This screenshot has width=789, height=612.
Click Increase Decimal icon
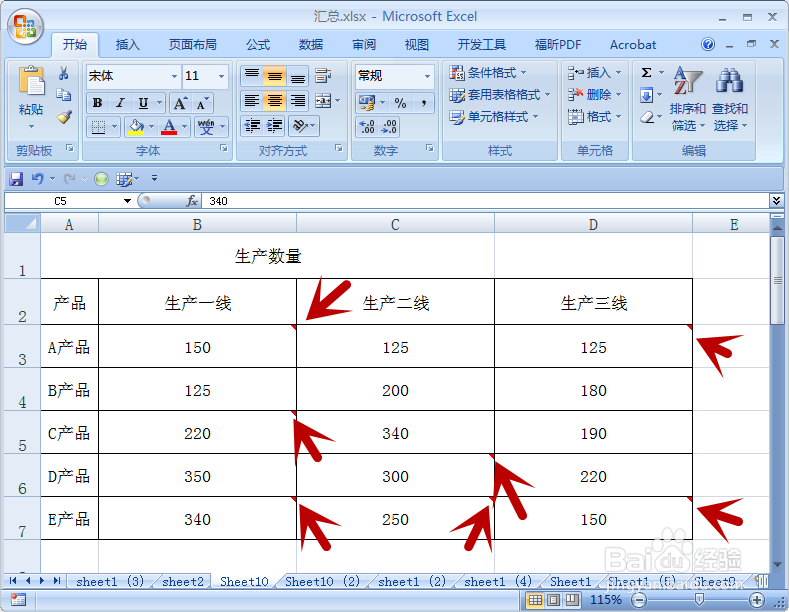click(x=367, y=126)
